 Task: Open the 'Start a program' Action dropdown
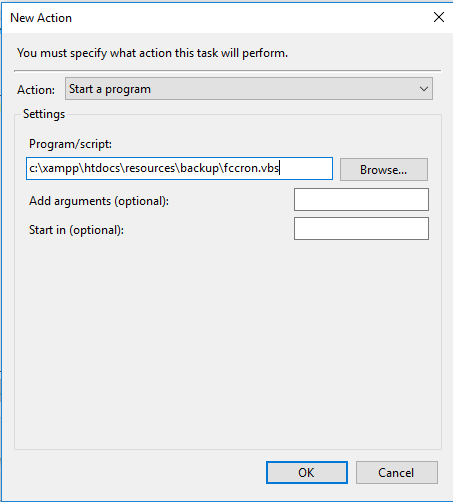click(249, 89)
